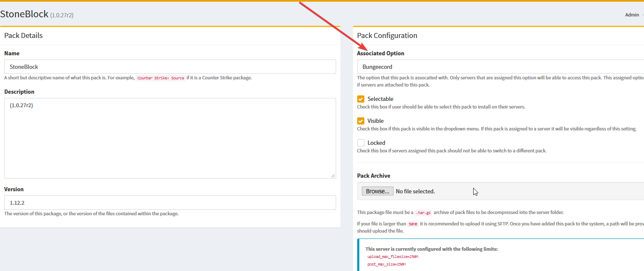Click the "Selectable" label text
The width and height of the screenshot is (644, 271).
pyautogui.click(x=380, y=99)
